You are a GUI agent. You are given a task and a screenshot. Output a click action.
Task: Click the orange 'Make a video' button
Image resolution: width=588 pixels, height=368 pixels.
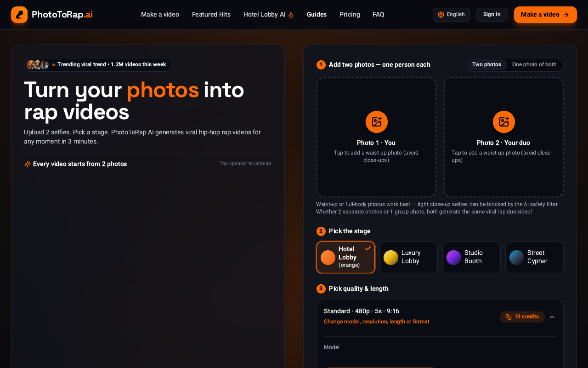tap(545, 15)
